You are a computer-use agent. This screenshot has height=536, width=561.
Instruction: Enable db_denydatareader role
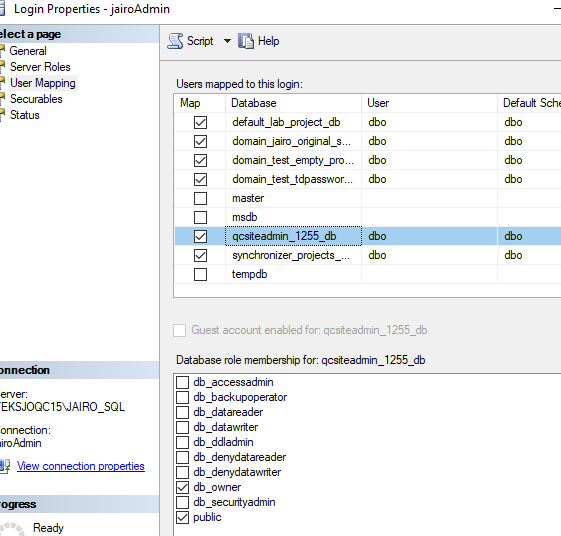[x=182, y=457]
